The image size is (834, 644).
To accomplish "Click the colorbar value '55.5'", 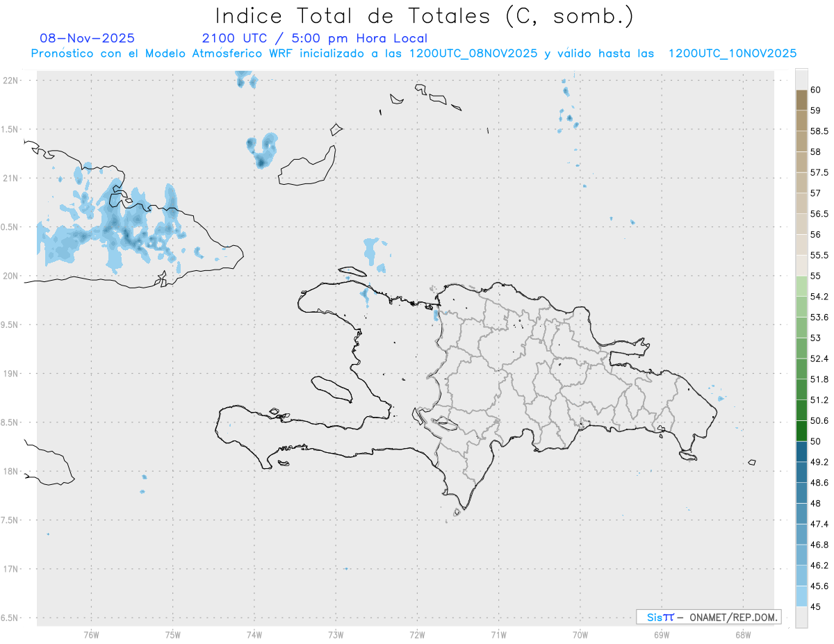I will [x=819, y=255].
